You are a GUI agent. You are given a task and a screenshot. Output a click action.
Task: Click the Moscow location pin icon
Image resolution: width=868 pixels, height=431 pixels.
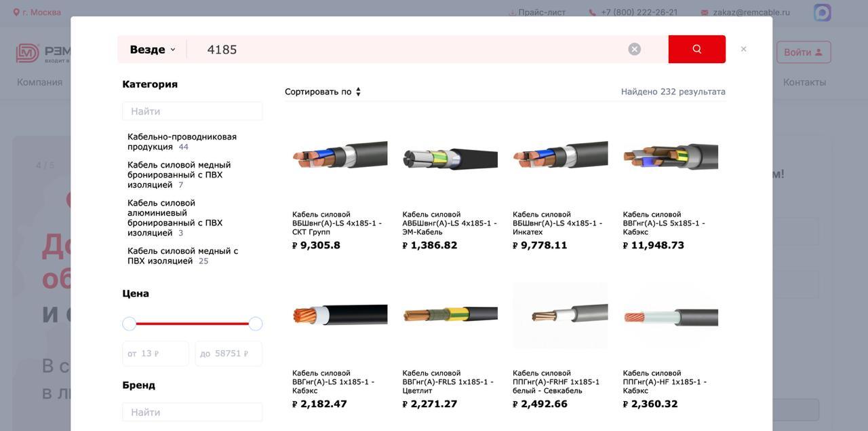pos(16,12)
